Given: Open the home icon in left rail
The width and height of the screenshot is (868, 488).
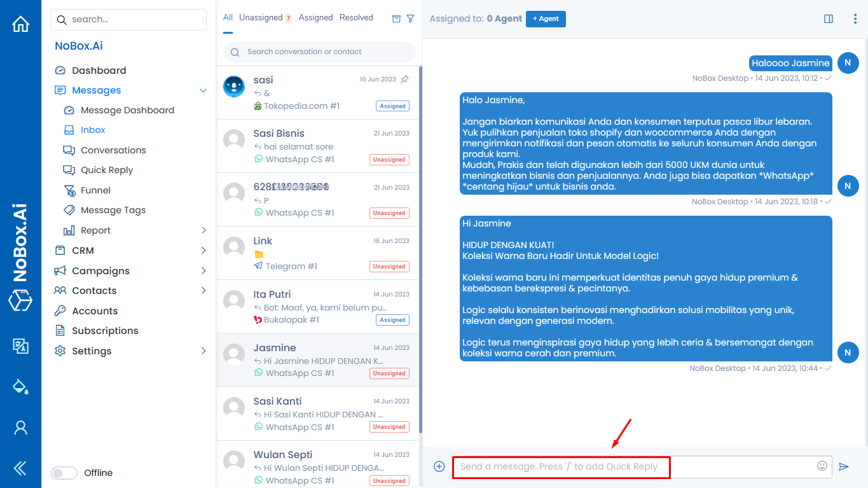Looking at the screenshot, I should [20, 24].
